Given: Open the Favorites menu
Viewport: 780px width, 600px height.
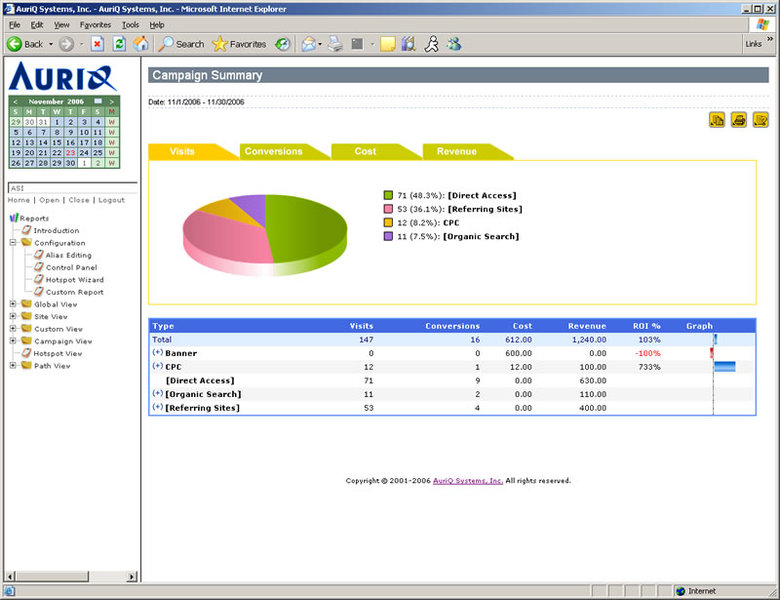Looking at the screenshot, I should [x=96, y=25].
